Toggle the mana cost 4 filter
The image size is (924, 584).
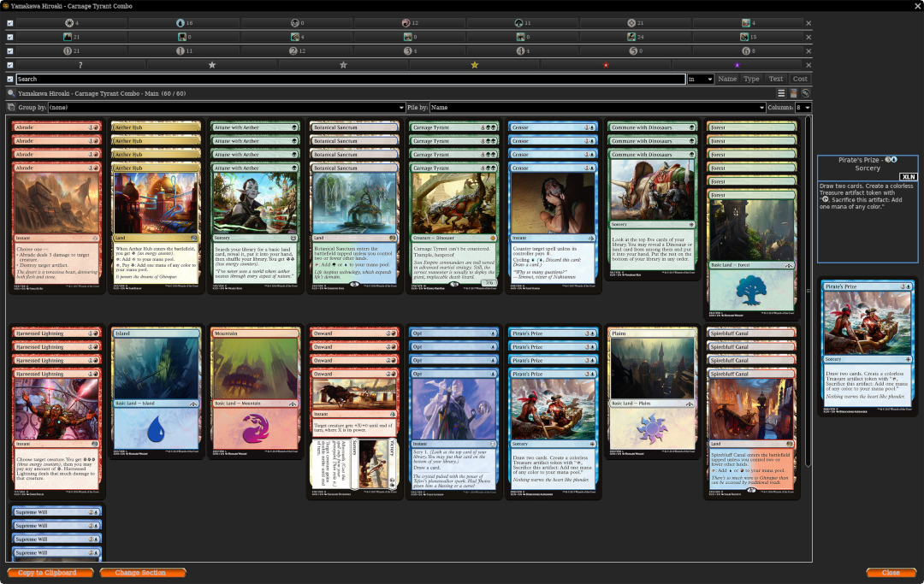522,51
